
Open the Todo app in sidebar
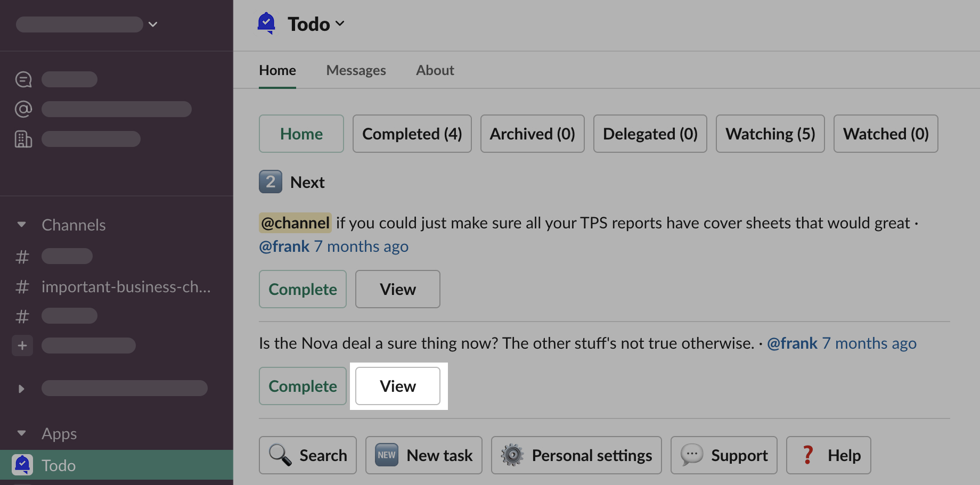(59, 465)
